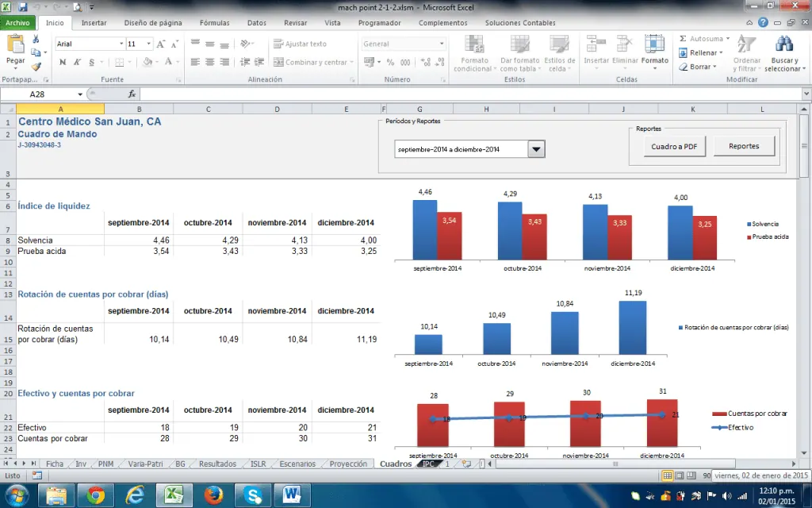Open the Archivo tab
Viewport: 812px width, 508px height.
18,23
